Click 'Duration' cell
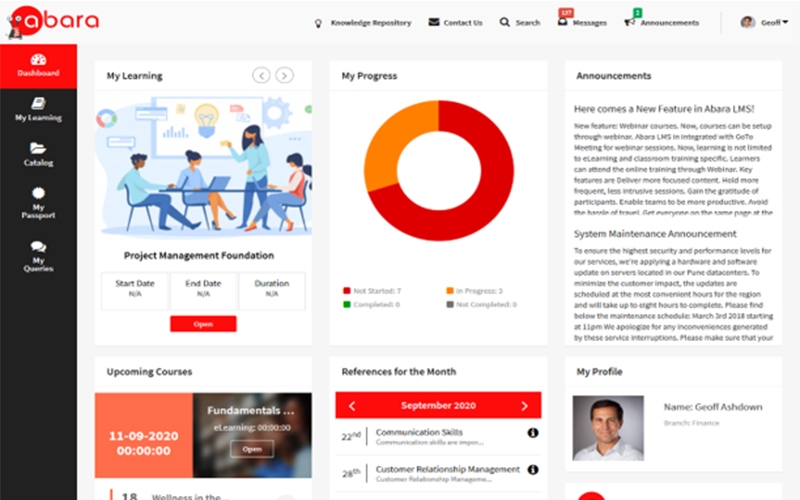The image size is (800, 500). [272, 291]
